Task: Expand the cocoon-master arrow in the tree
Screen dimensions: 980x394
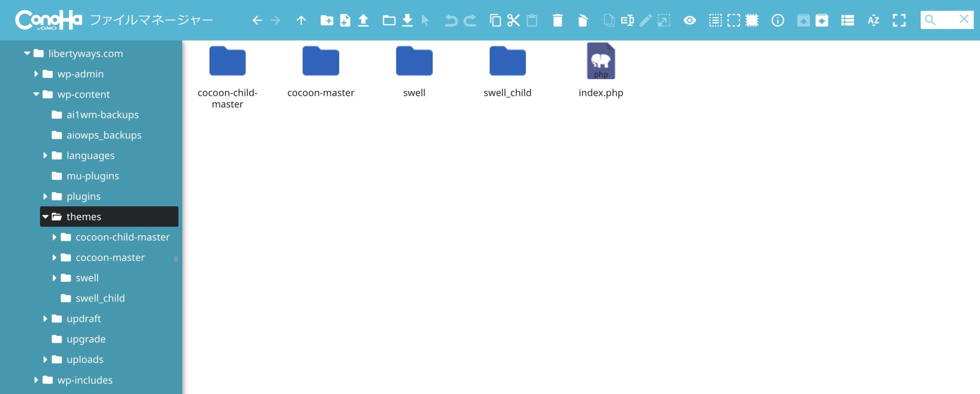Action: (54, 257)
